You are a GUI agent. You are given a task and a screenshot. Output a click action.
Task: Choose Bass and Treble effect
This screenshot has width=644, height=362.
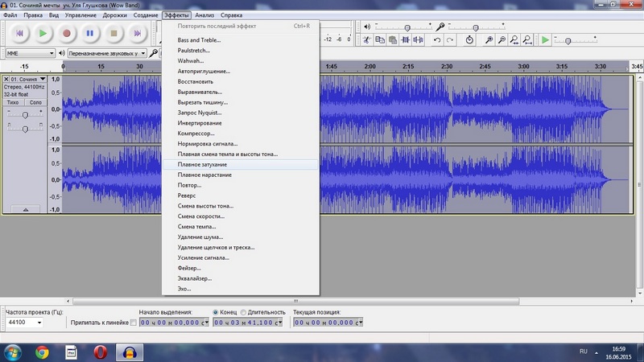[241, 40]
